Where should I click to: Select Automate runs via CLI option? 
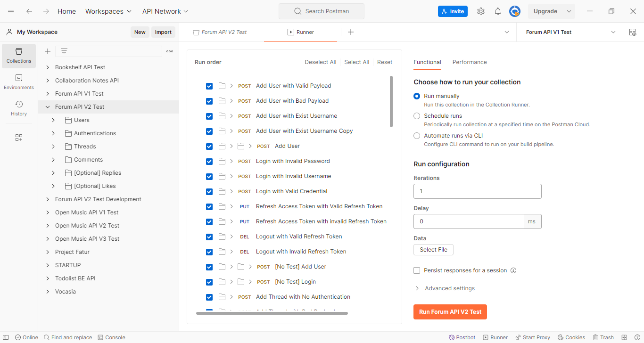pos(417,136)
